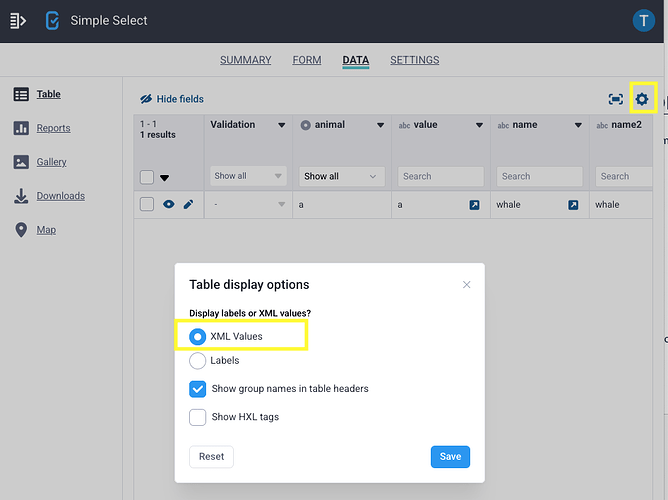Click the Gallery image icon
The image size is (668, 500).
coord(21,162)
